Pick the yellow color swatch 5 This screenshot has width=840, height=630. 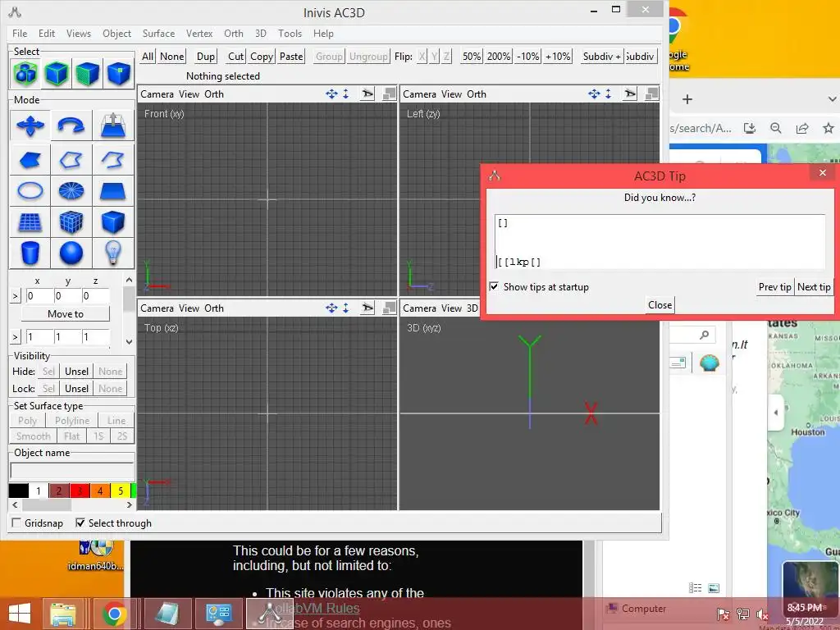point(121,491)
